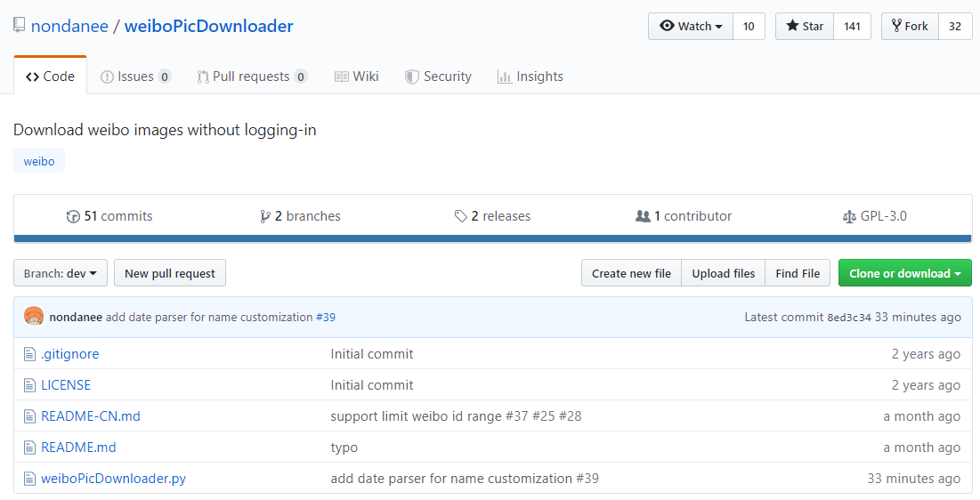Open the 'support limit weibo id range' commit
This screenshot has height=500, width=980.
coord(416,416)
